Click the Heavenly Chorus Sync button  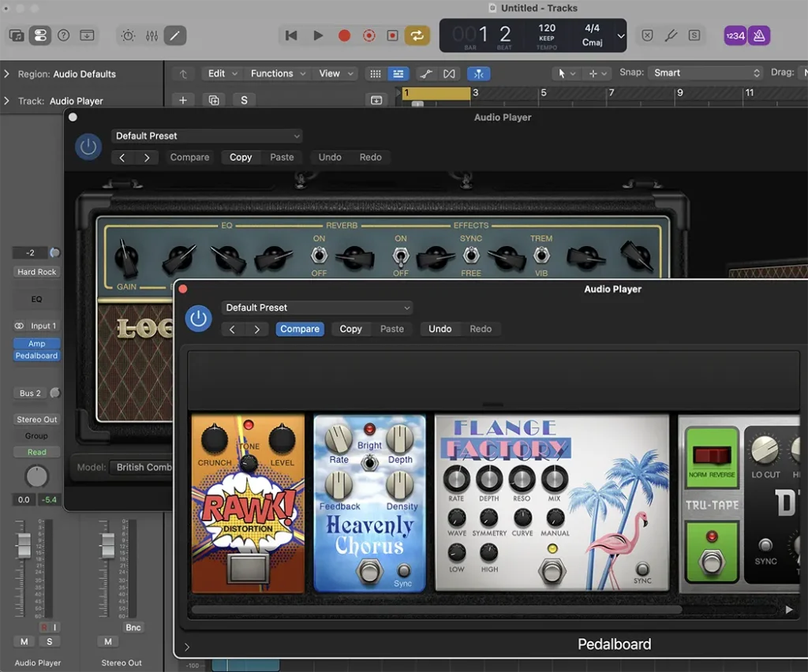tap(403, 570)
